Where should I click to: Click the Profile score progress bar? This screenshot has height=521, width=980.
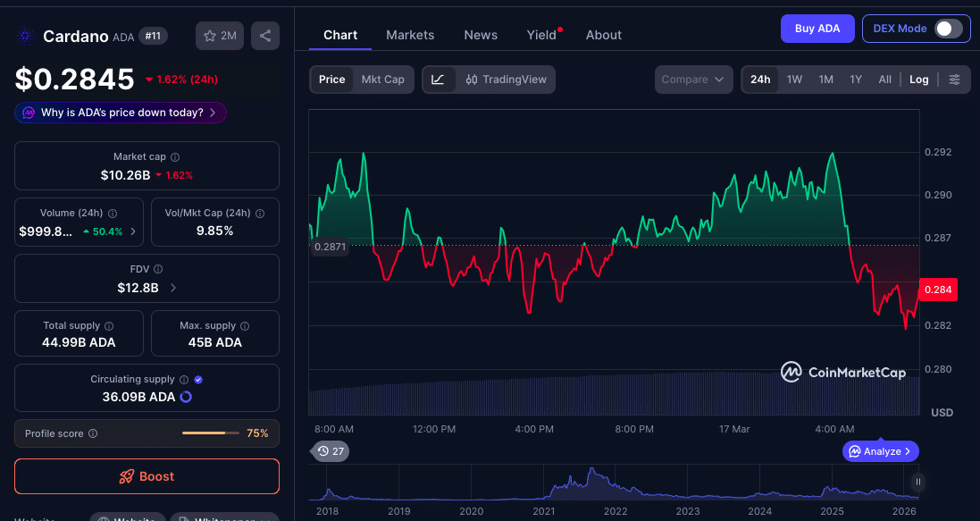210,433
